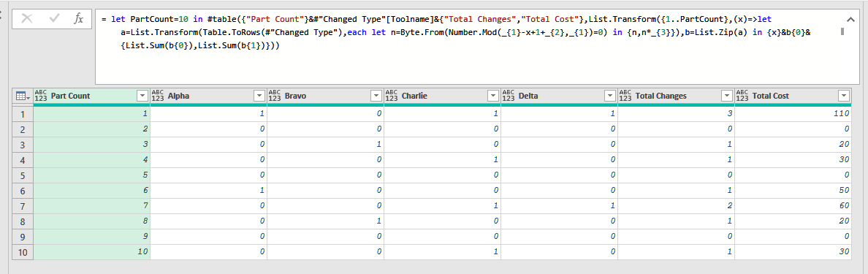This screenshot has width=868, height=274.
Task: Change data type icon of Part Count column
Action: coord(42,96)
